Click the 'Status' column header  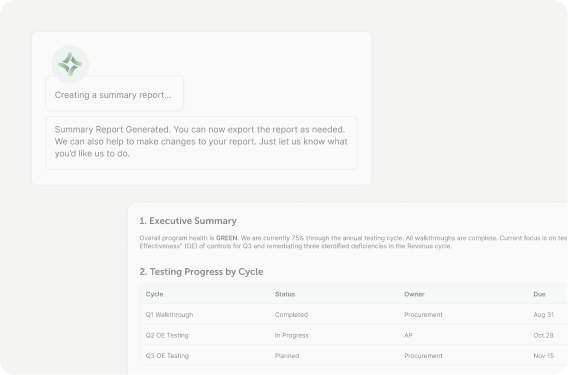285,294
